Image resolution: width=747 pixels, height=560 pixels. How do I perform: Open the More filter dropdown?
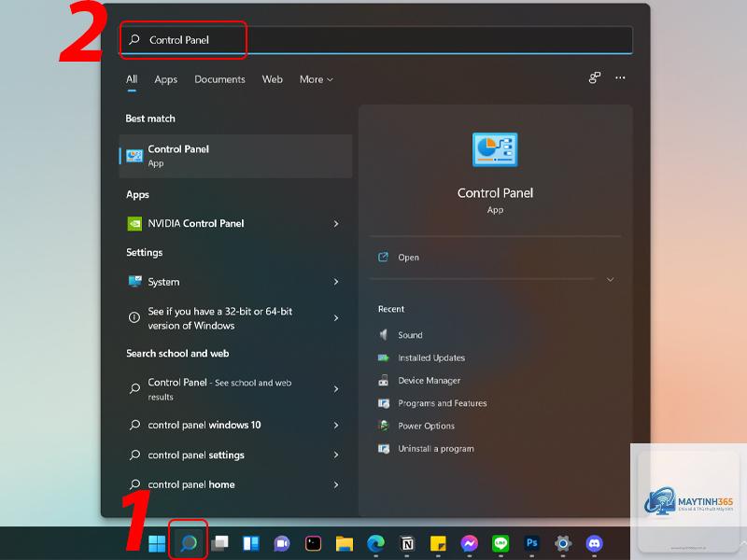[x=316, y=79]
